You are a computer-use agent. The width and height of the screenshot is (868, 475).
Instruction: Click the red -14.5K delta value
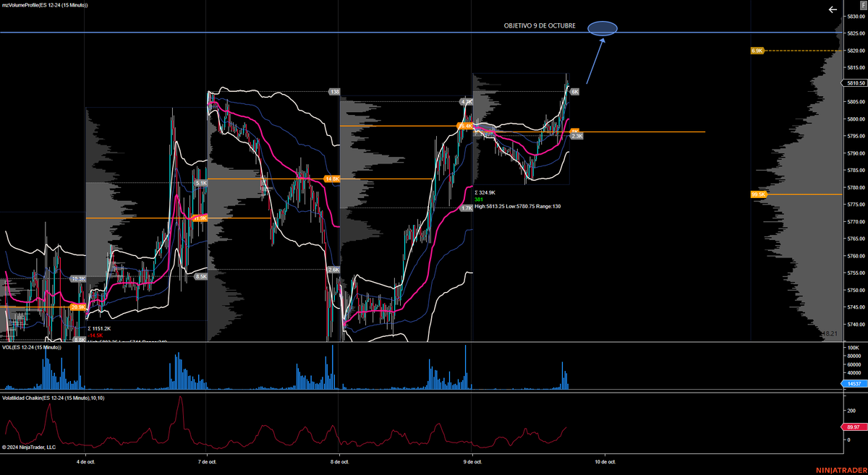(95, 335)
